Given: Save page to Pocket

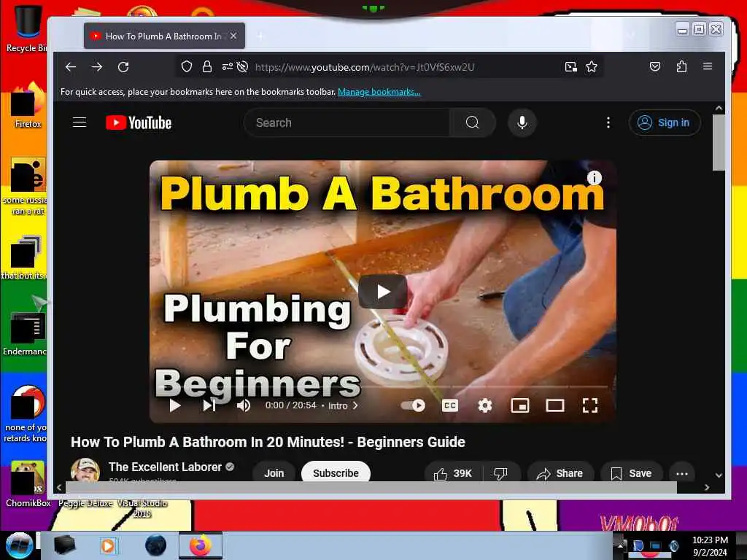Looking at the screenshot, I should click(655, 66).
